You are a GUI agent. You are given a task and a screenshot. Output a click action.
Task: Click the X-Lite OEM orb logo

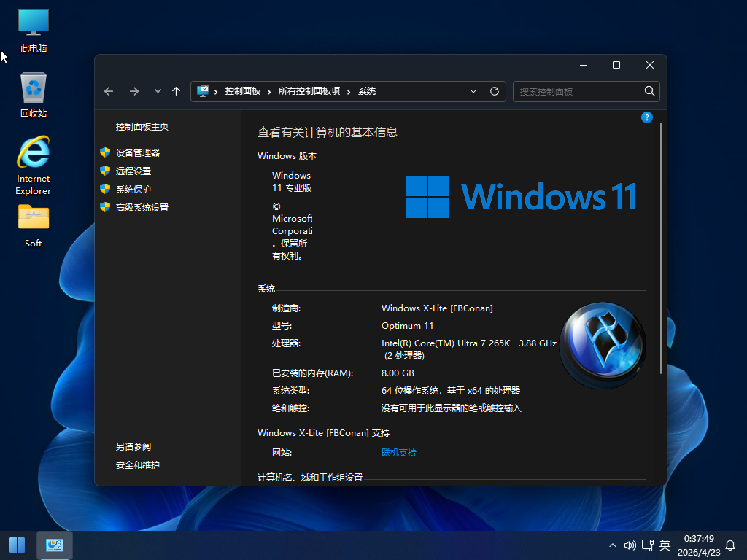tap(603, 346)
